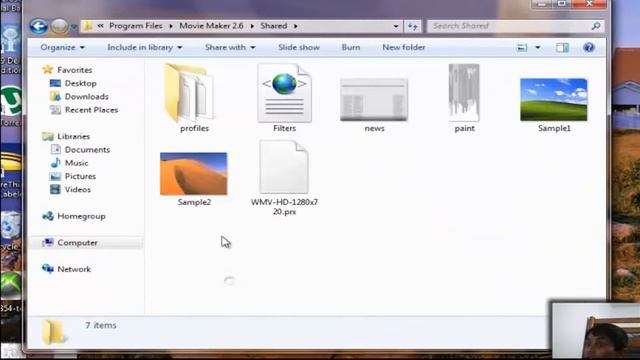Click the folder icon in details pane

coord(53,331)
